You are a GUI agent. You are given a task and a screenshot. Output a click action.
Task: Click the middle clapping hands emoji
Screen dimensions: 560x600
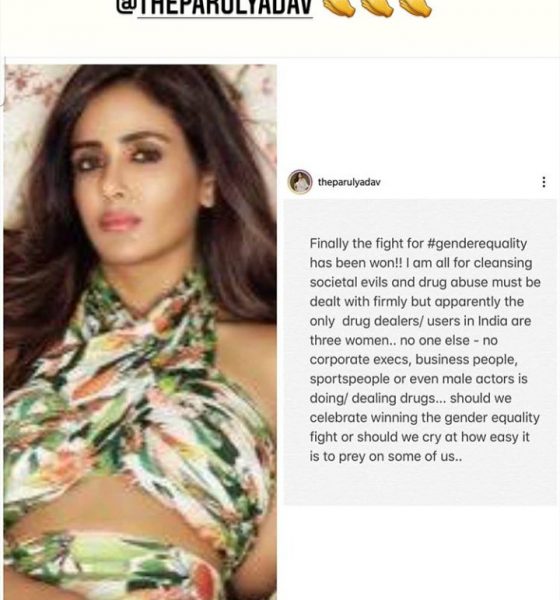pyautogui.click(x=377, y=8)
